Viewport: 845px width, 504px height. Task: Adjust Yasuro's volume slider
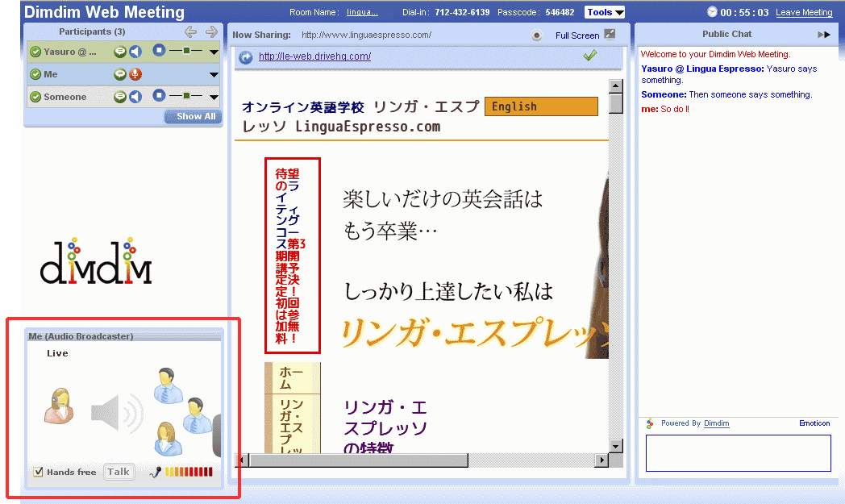click(186, 51)
